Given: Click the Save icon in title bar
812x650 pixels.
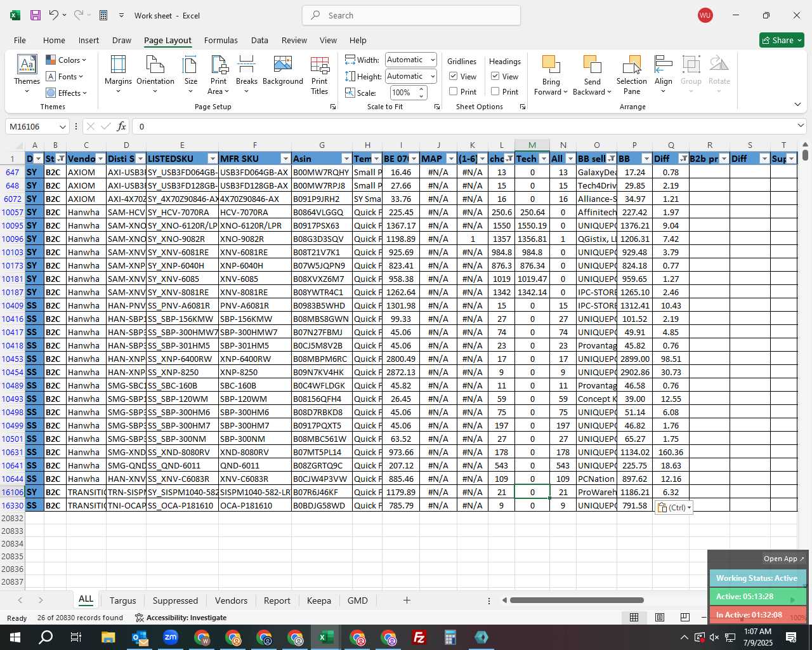Looking at the screenshot, I should (x=36, y=15).
